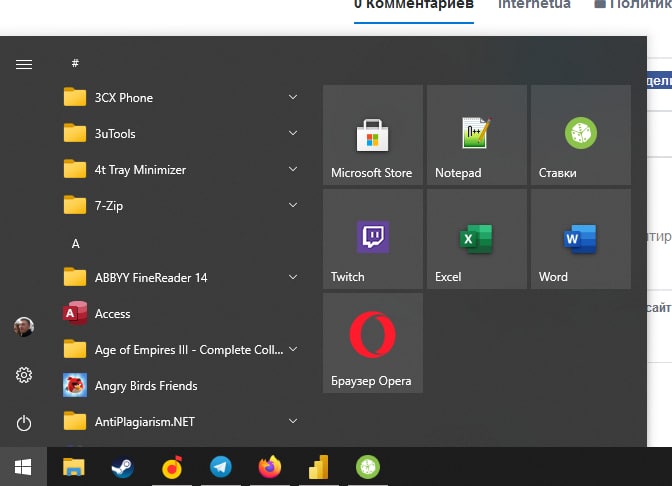Click the Windows Start button

pos(23,467)
